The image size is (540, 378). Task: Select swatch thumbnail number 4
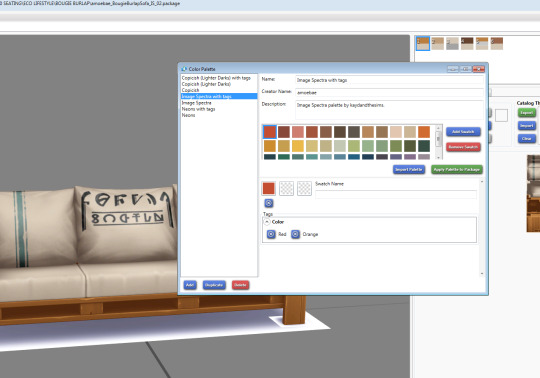click(x=467, y=43)
